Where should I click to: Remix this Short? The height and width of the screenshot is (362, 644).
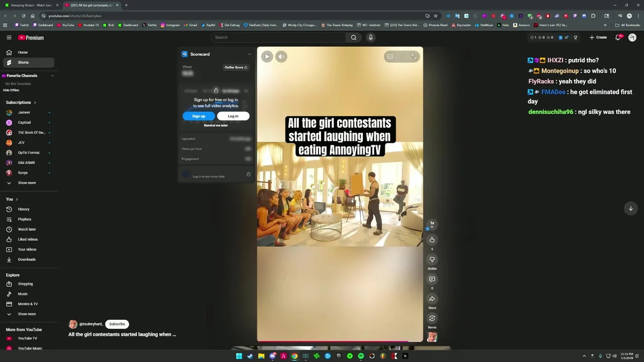432,318
